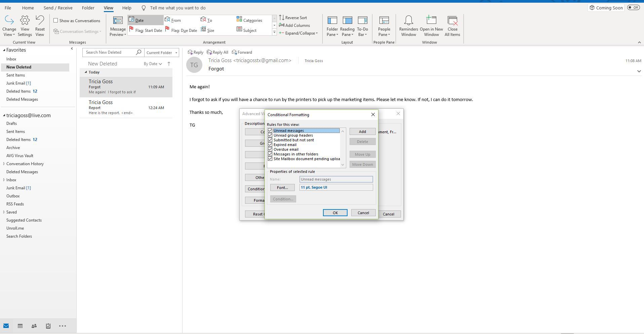Collapse the Favorites section
Screen dimensions: 644x334
[4, 50]
